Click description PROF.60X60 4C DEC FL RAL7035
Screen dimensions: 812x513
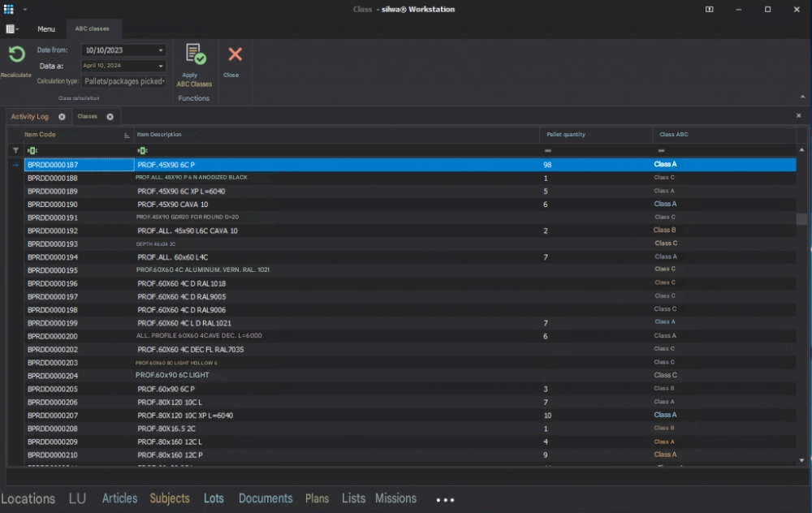(191, 349)
